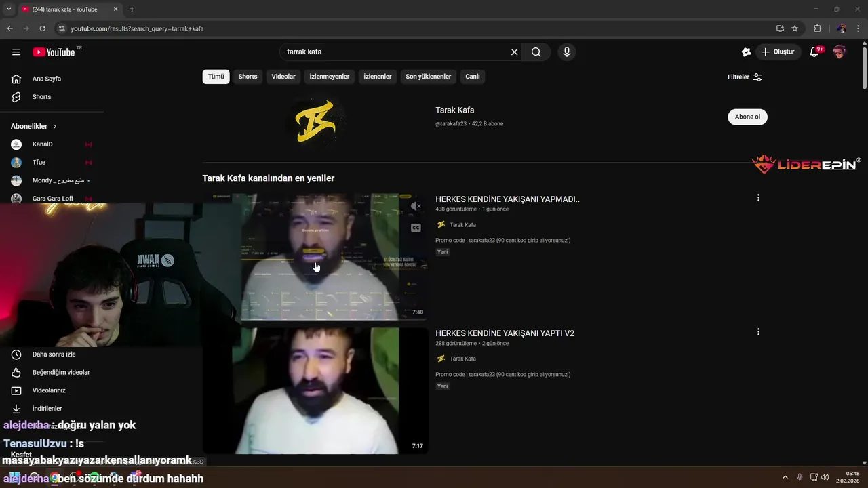Open Ana Sayfa home icon in sidebar
868x488 pixels.
pos(16,79)
